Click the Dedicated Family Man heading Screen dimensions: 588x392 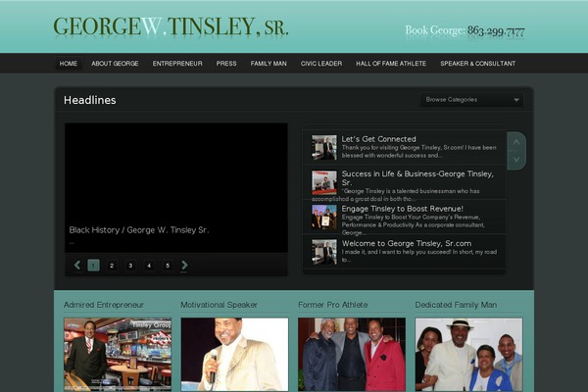456,305
